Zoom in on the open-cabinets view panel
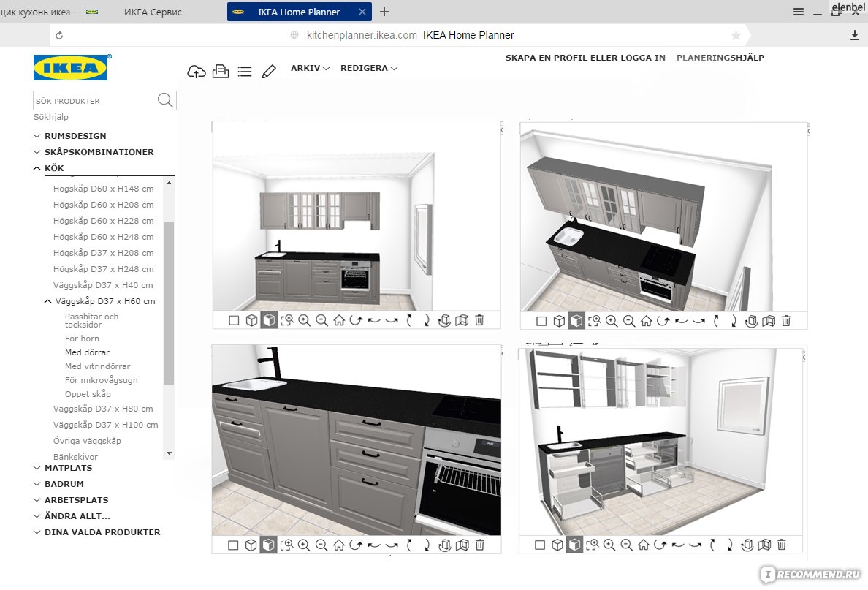 [609, 545]
